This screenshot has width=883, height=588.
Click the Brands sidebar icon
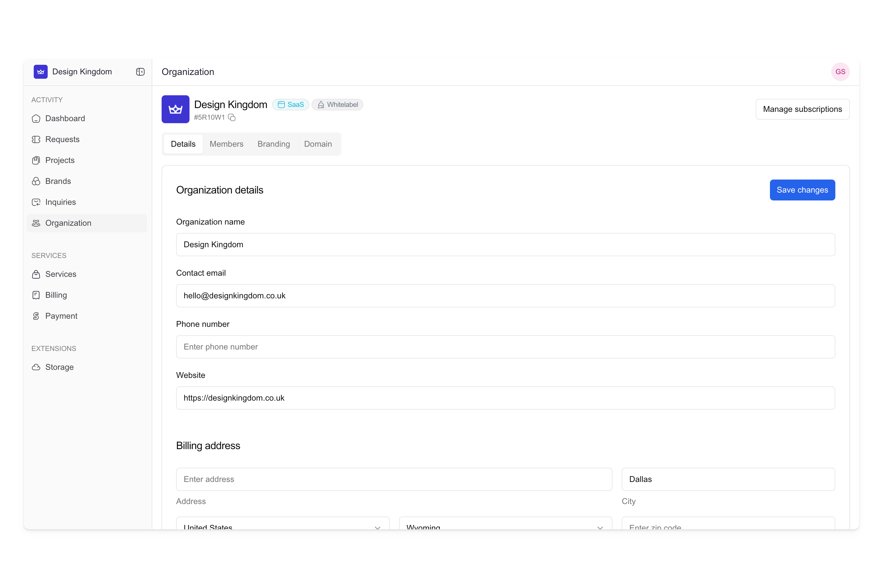(x=36, y=181)
